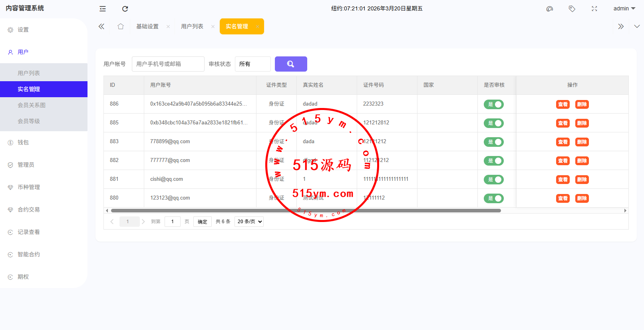
Task: Click the purple search button
Action: (x=291, y=64)
